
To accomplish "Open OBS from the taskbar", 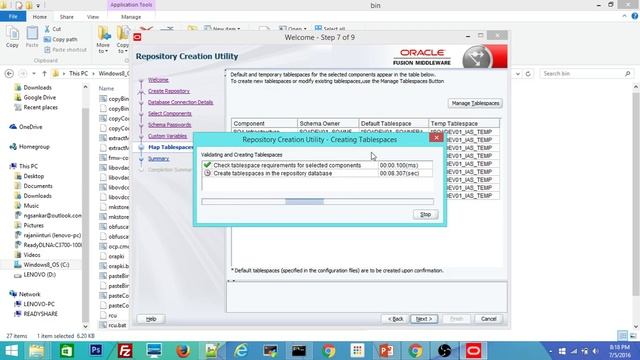I will point(444,351).
